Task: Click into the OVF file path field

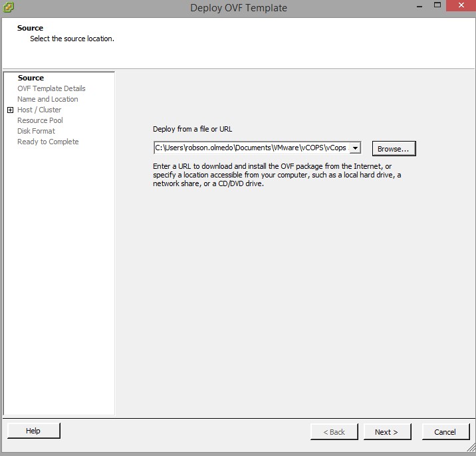Action: point(251,148)
